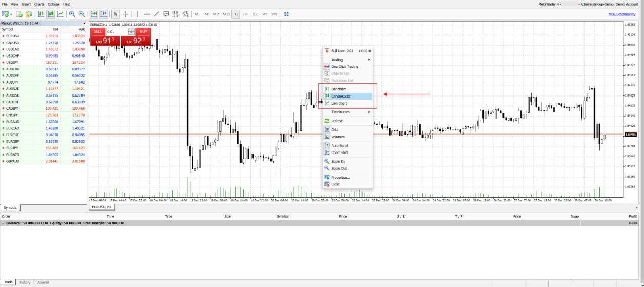Switch to M15 timeframe

[x=216, y=14]
